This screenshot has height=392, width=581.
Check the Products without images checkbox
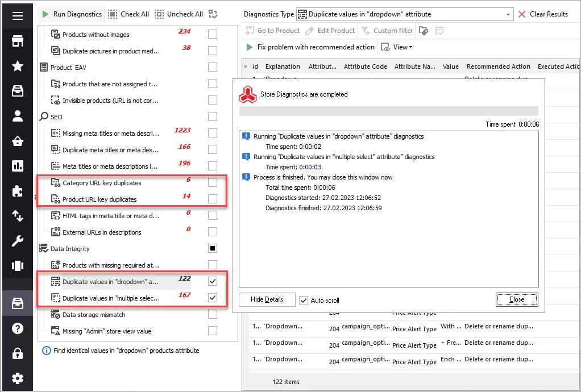(x=213, y=34)
